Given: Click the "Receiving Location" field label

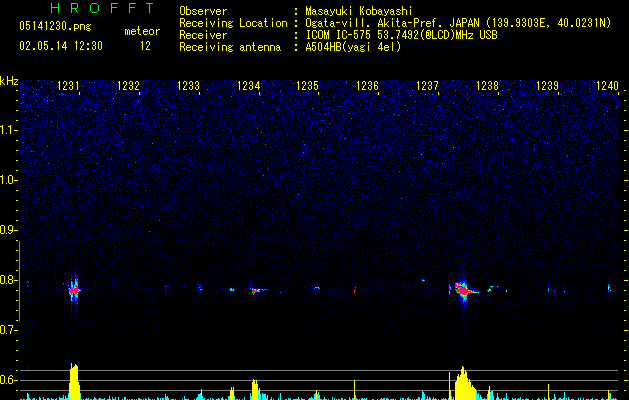Looking at the screenshot, I should [x=233, y=23].
